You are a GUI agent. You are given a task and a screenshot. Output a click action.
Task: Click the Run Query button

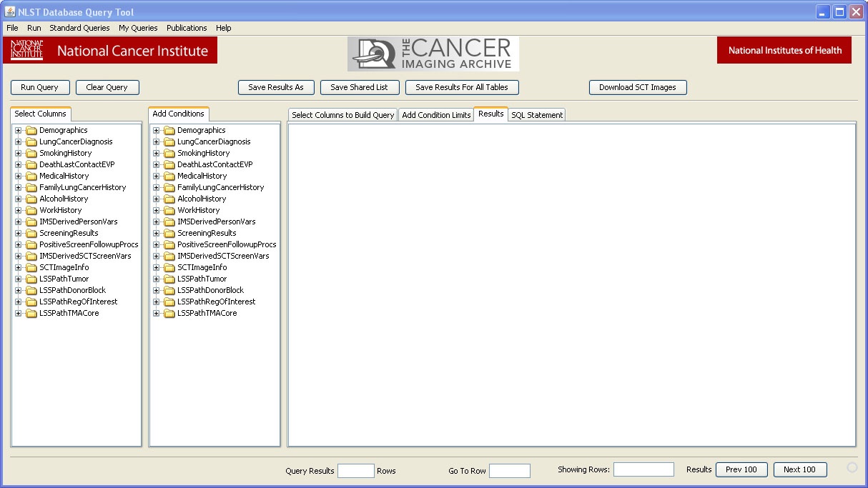tap(40, 87)
